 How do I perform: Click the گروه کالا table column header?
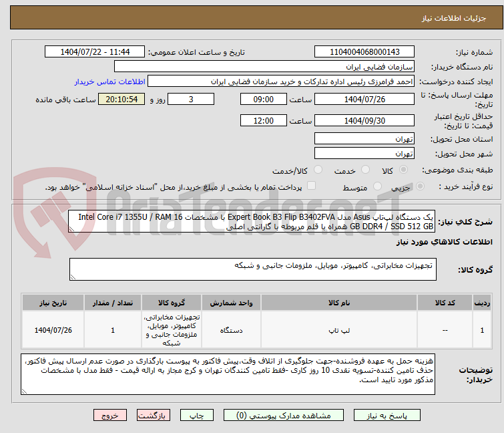pos(172,303)
